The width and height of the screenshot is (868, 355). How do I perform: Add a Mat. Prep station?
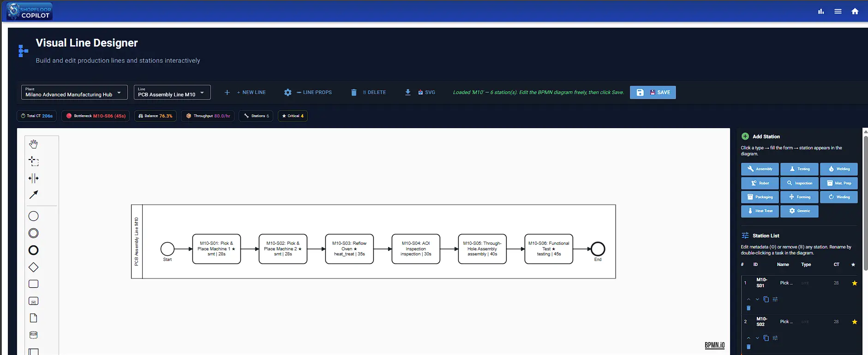pos(839,183)
